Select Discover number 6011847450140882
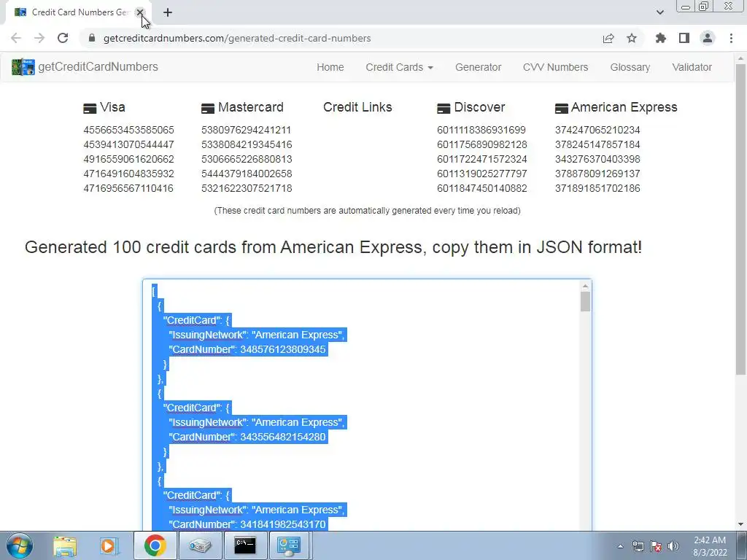This screenshot has height=560, width=747. 482,188
